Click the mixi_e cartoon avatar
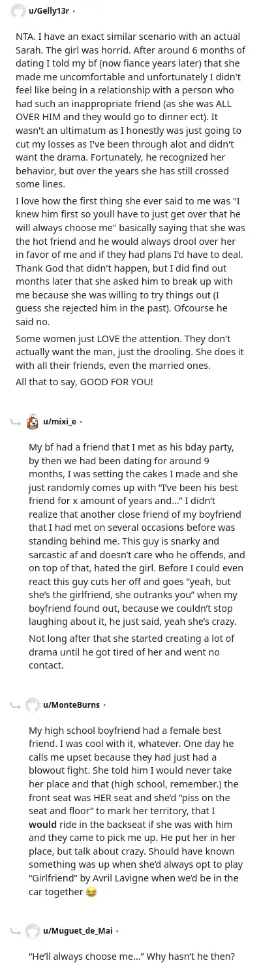The height and width of the screenshot is (980, 261). coord(33,422)
